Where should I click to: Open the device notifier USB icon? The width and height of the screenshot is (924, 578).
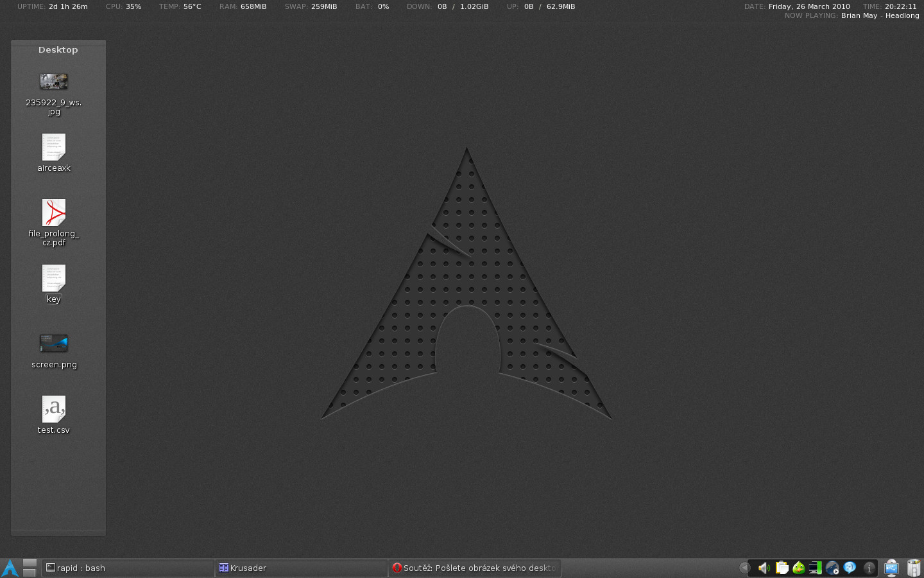891,568
